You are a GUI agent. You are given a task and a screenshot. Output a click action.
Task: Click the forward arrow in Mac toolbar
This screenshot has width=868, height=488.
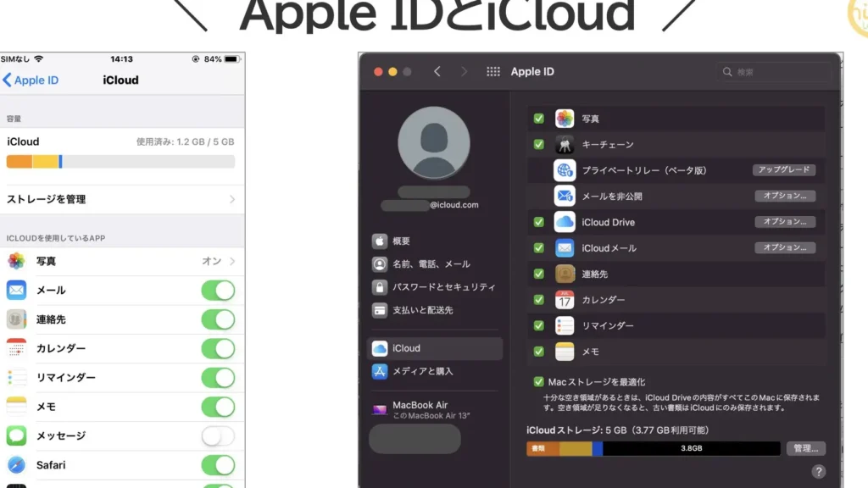click(464, 71)
